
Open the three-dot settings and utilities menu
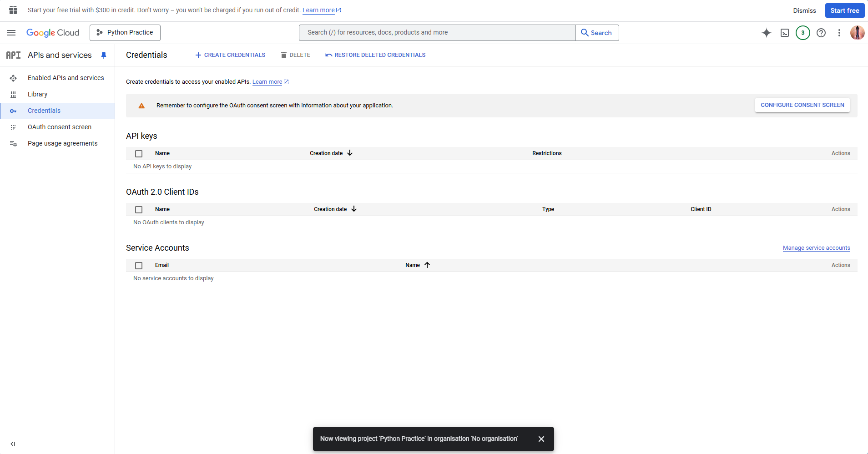[839, 33]
